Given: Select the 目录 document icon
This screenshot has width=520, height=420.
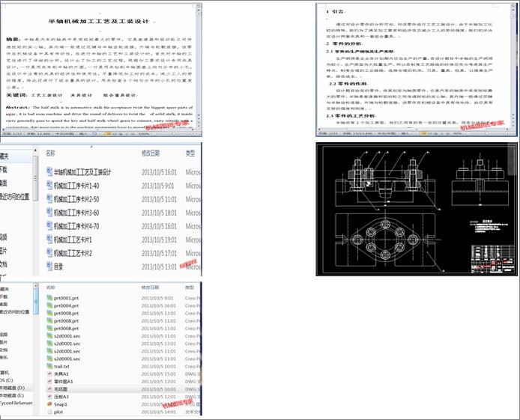Looking at the screenshot, I should (49, 267).
